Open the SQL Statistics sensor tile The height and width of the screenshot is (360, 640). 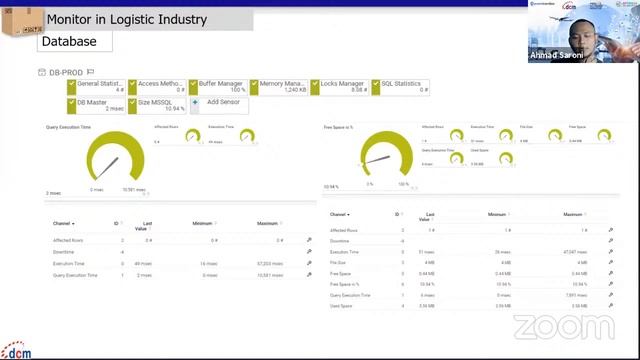(x=400, y=87)
